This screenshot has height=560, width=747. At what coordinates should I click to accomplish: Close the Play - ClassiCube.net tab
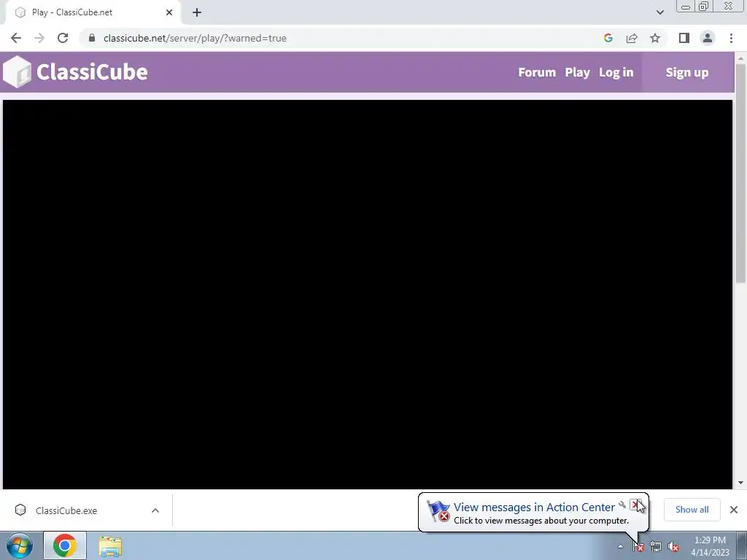tap(169, 12)
